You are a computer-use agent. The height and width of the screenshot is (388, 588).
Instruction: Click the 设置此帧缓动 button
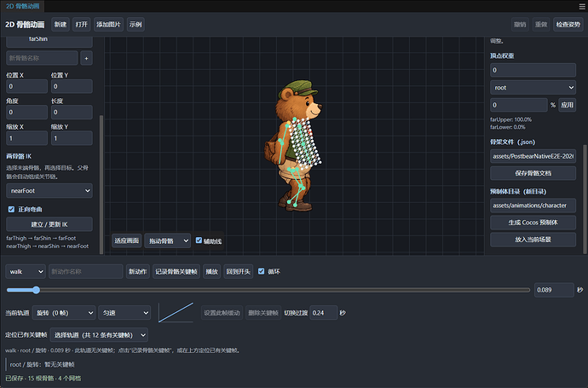(222, 313)
